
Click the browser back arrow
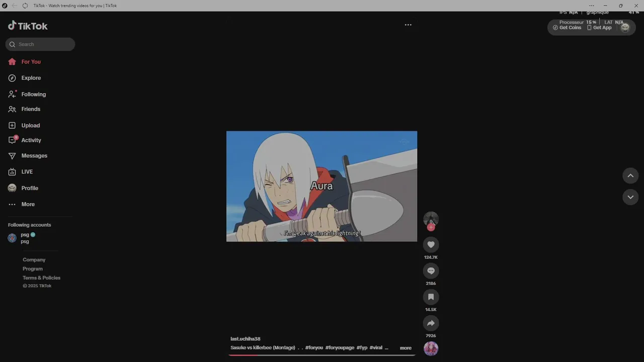[14, 6]
